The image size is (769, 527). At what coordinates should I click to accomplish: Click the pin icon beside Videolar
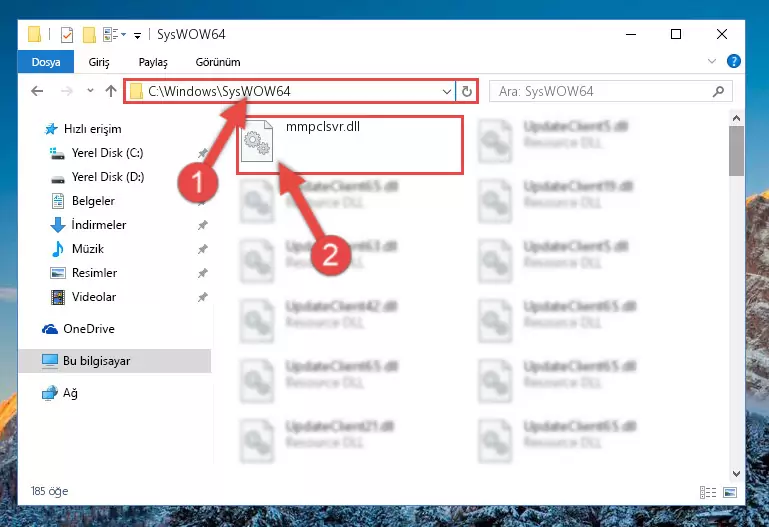202,297
